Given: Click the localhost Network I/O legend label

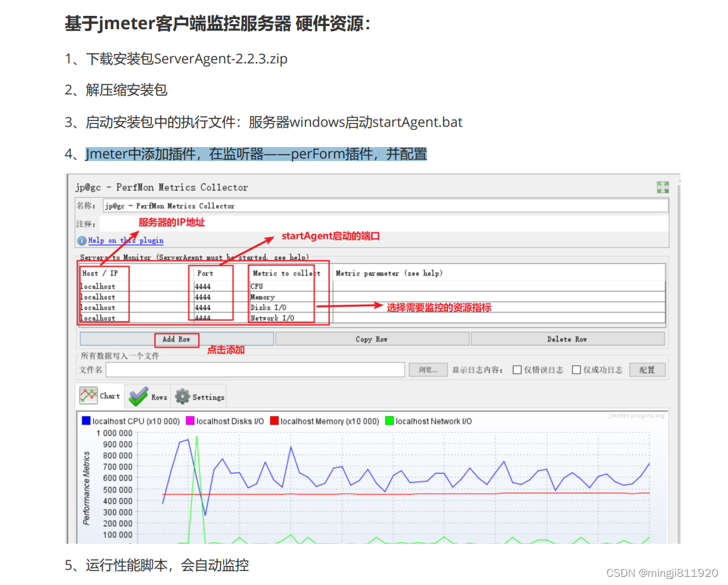Looking at the screenshot, I should pyautogui.click(x=433, y=421).
